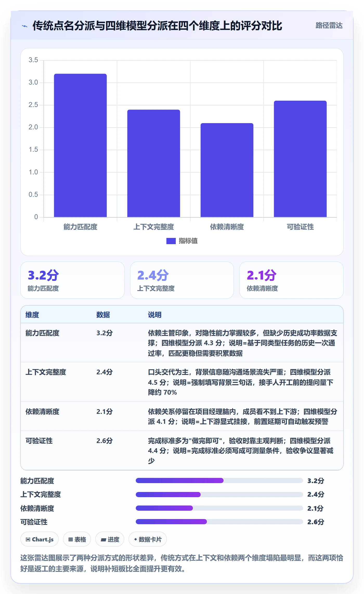Image resolution: width=364 pixels, height=594 pixels.
Task: Open the 2.4分 上下文完整度 data card
Action: [182, 280]
